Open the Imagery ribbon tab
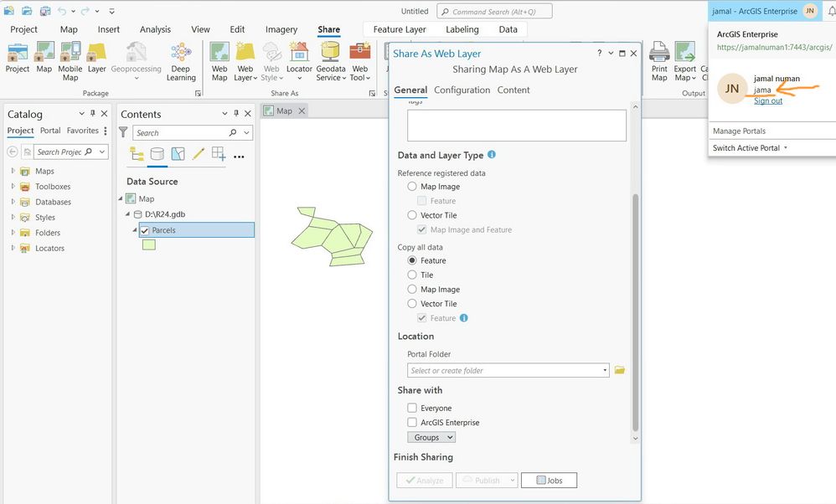Image resolution: width=836 pixels, height=504 pixels. pos(281,29)
